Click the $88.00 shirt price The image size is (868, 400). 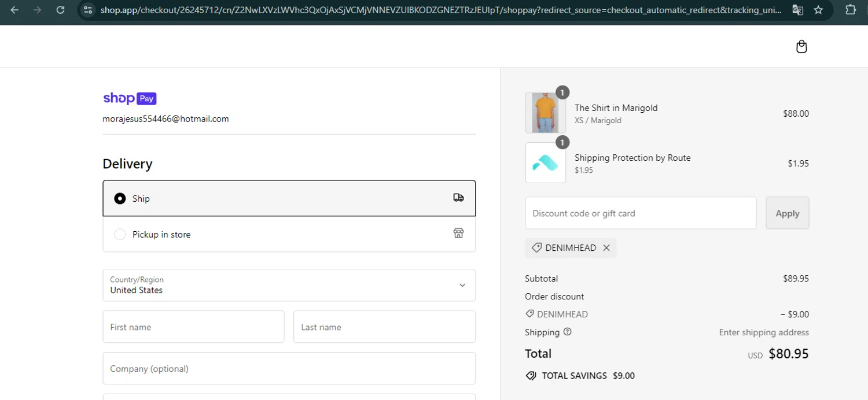[x=796, y=113]
